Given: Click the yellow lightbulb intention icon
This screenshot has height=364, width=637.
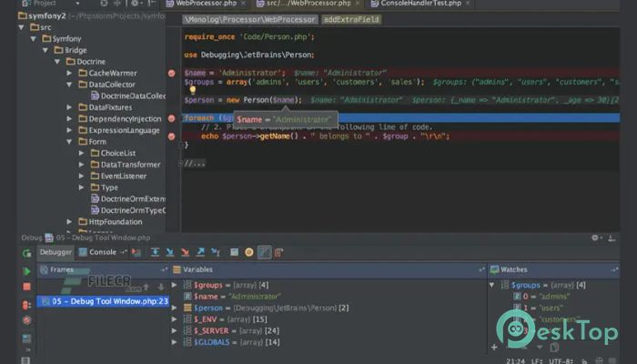Looking at the screenshot, I should coord(193,90).
